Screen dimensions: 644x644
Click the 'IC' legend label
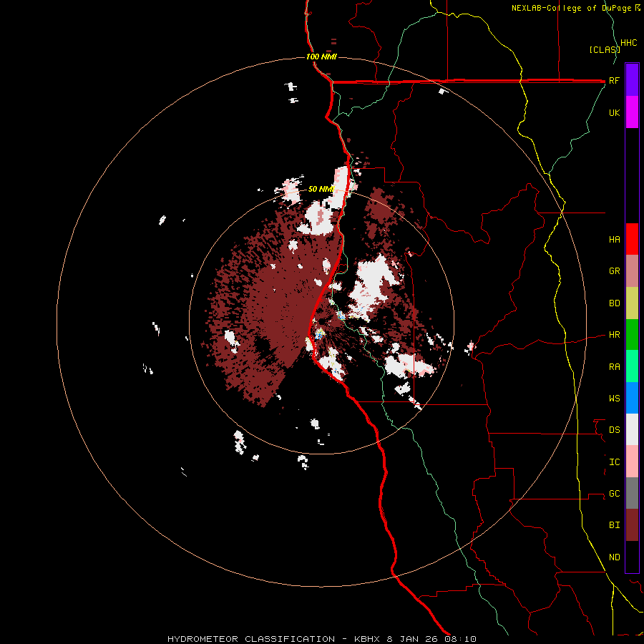pyautogui.click(x=615, y=462)
